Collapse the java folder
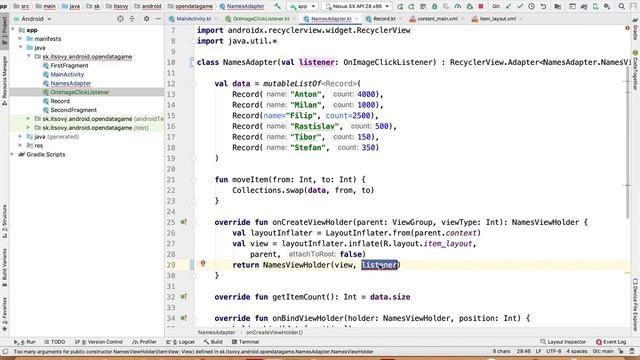640x360 pixels. tap(20, 47)
